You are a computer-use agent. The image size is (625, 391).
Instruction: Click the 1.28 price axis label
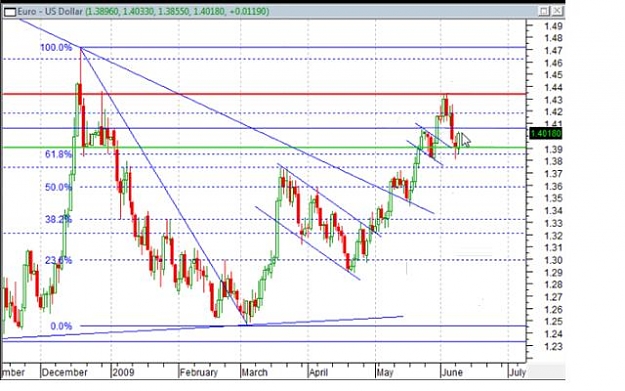click(x=553, y=285)
